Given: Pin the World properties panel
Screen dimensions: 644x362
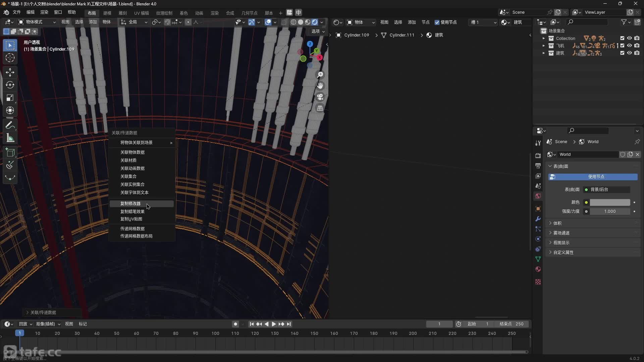Looking at the screenshot, I should pos(637,142).
